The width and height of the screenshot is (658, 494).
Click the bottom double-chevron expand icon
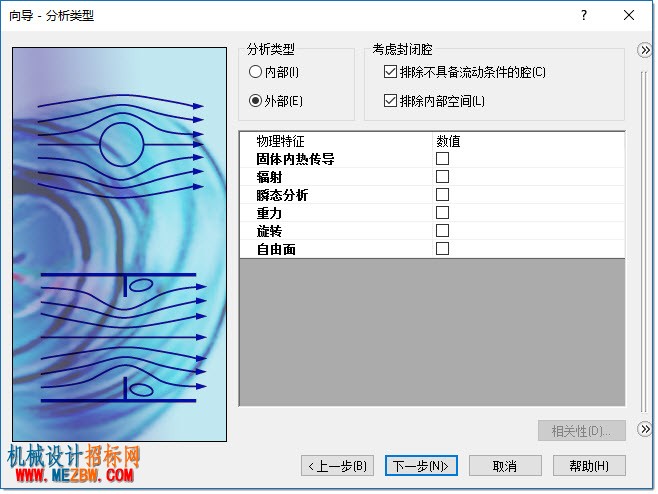click(x=645, y=429)
